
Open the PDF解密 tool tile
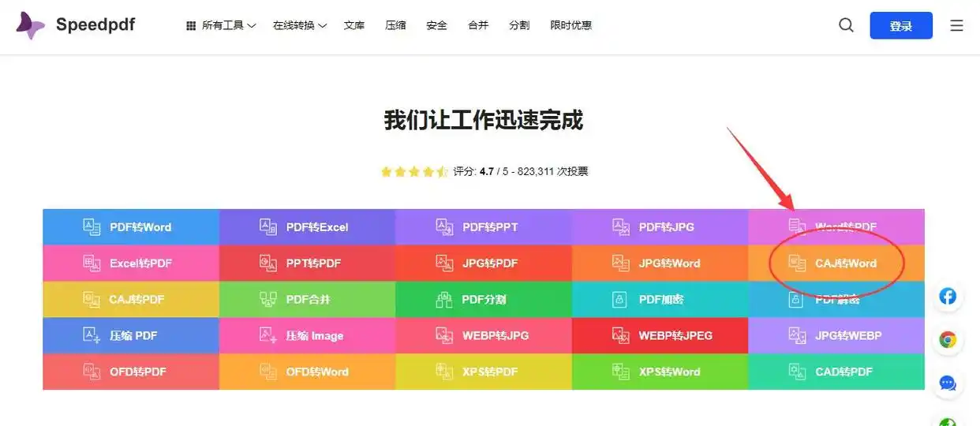[x=836, y=300]
